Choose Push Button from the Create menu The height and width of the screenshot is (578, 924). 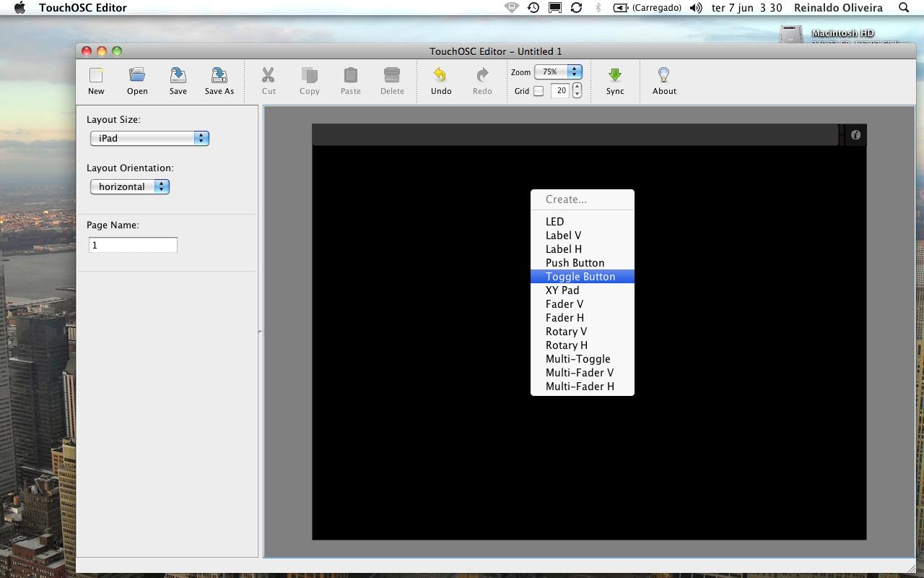tap(583, 263)
